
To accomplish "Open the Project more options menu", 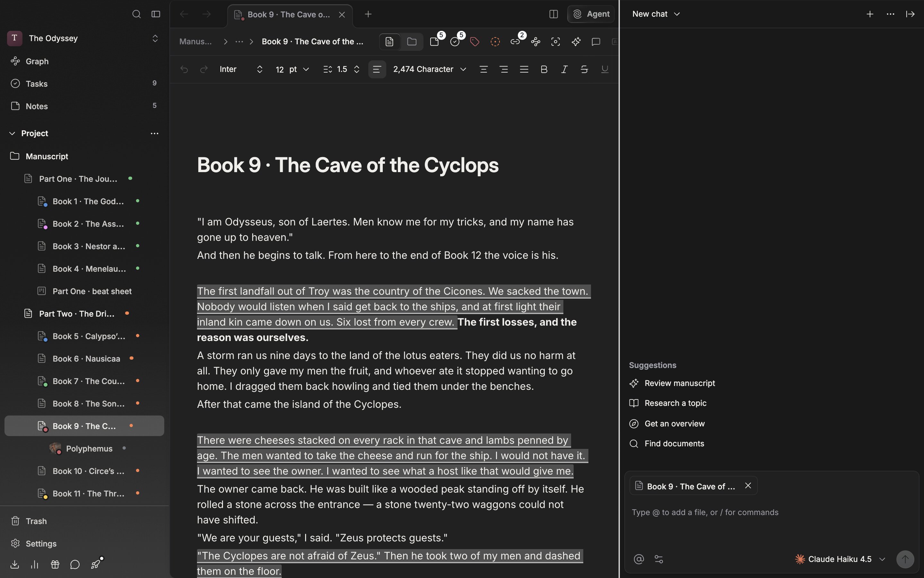I will coord(154,133).
